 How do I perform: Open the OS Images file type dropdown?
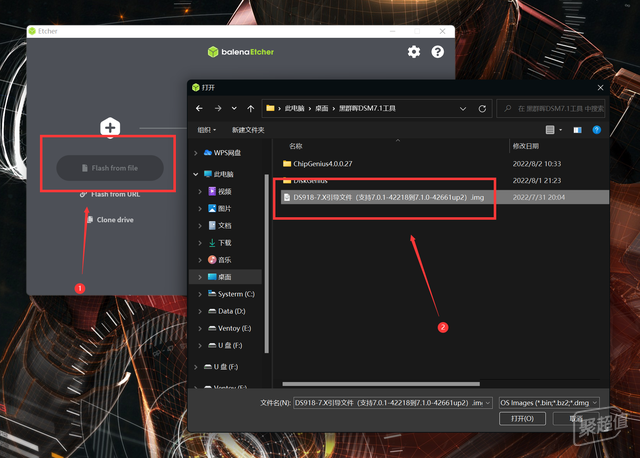(x=549, y=403)
